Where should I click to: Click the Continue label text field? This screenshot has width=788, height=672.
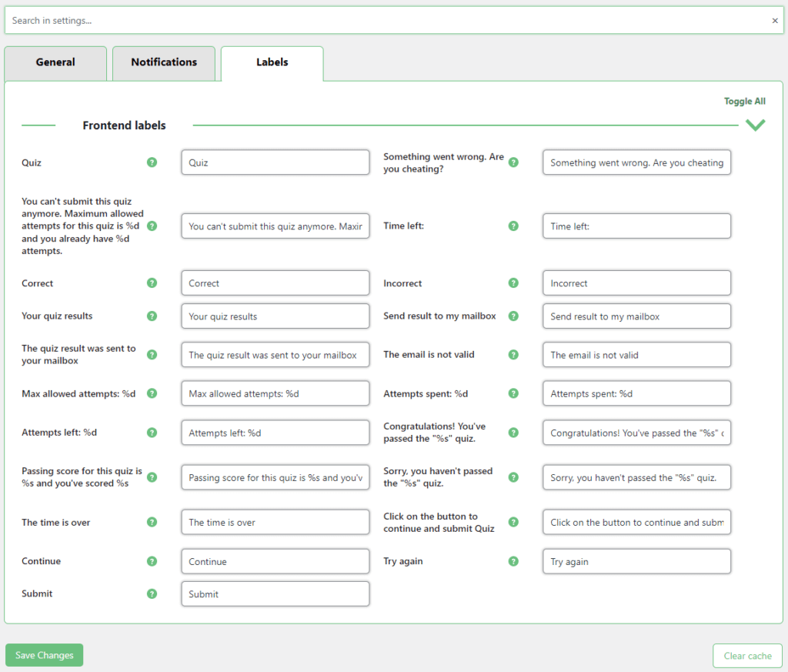pos(275,561)
